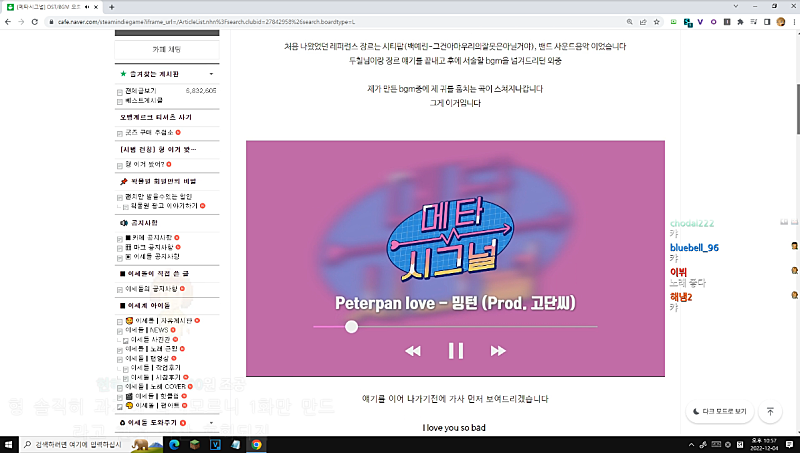Open 이세돌 사진관 sub-board
The image size is (800, 453).
pos(151,340)
